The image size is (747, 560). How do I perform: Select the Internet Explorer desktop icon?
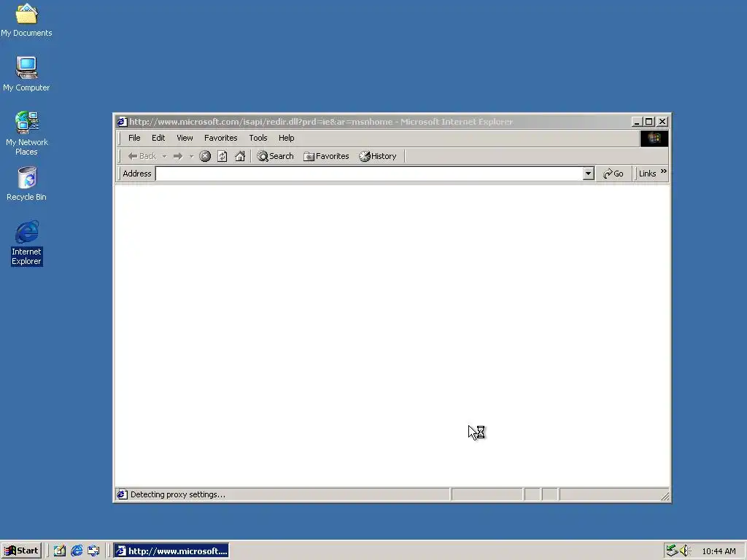[x=27, y=243]
